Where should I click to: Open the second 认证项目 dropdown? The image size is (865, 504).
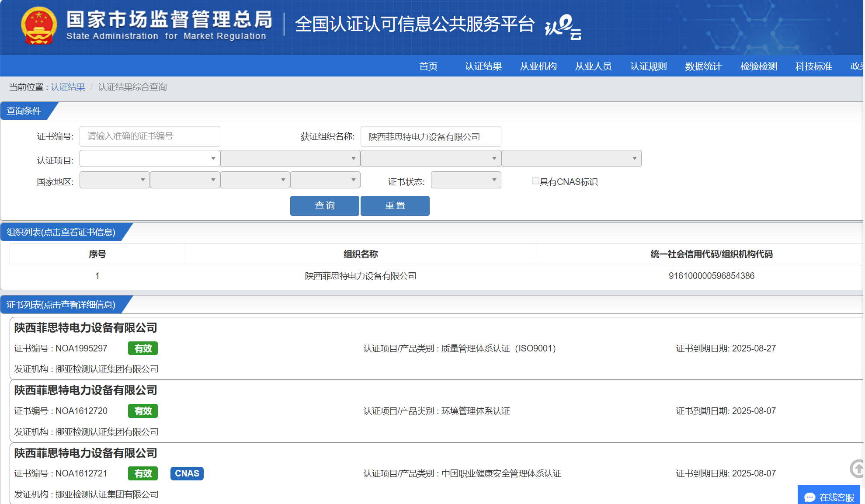click(290, 158)
